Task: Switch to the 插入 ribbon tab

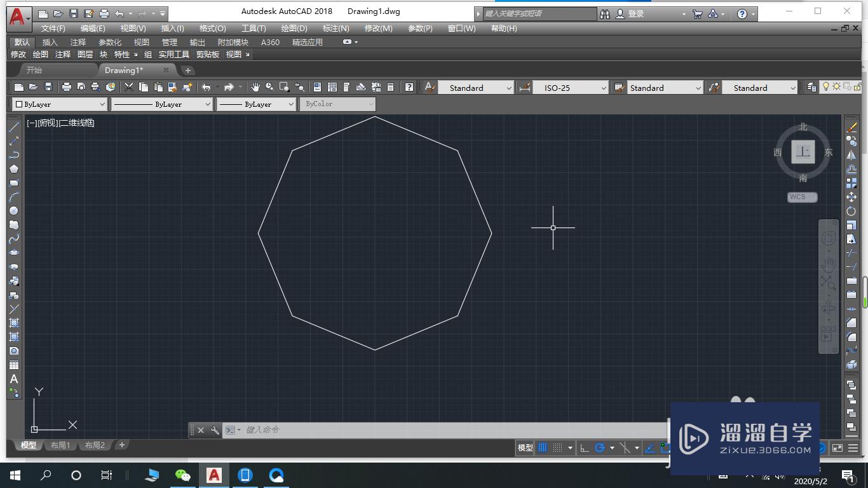Action: coord(50,42)
